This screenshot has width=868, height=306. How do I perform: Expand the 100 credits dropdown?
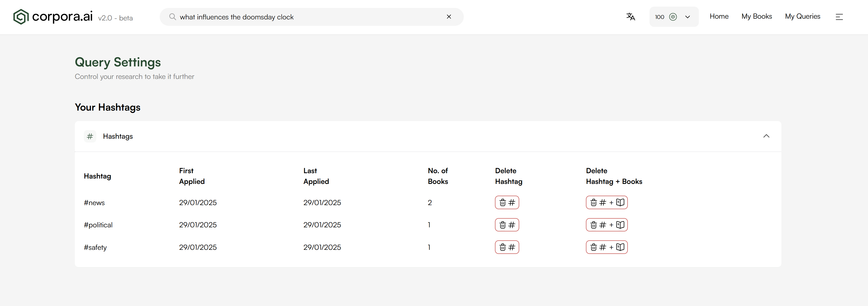click(x=687, y=17)
